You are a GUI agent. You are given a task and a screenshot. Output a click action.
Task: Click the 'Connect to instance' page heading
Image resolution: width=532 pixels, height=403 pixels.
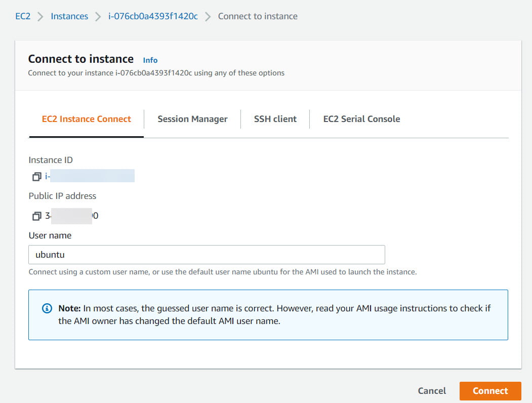point(81,59)
